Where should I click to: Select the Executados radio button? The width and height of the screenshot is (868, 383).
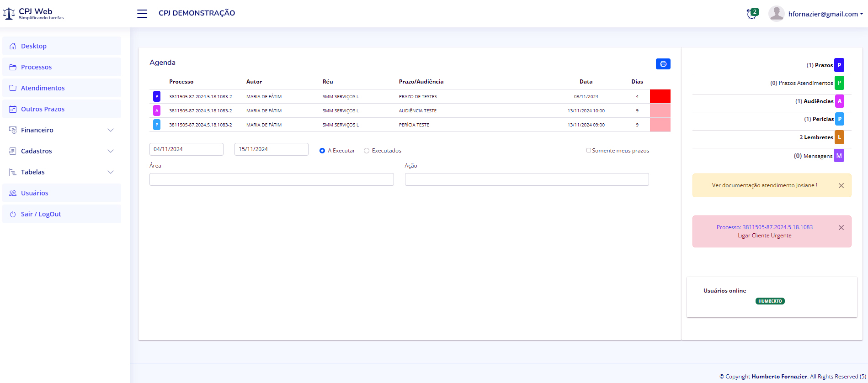[x=367, y=151]
